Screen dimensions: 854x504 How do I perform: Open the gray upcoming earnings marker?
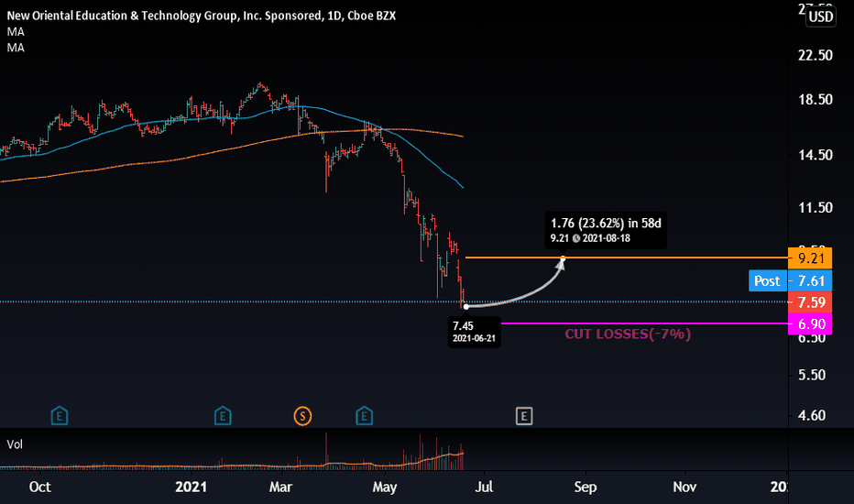(x=524, y=416)
